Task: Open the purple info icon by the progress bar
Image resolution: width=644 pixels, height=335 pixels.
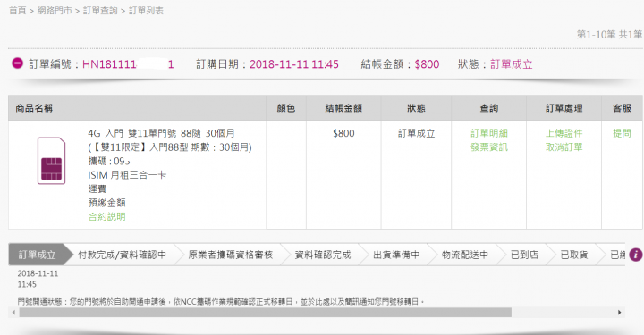Action: (x=635, y=255)
